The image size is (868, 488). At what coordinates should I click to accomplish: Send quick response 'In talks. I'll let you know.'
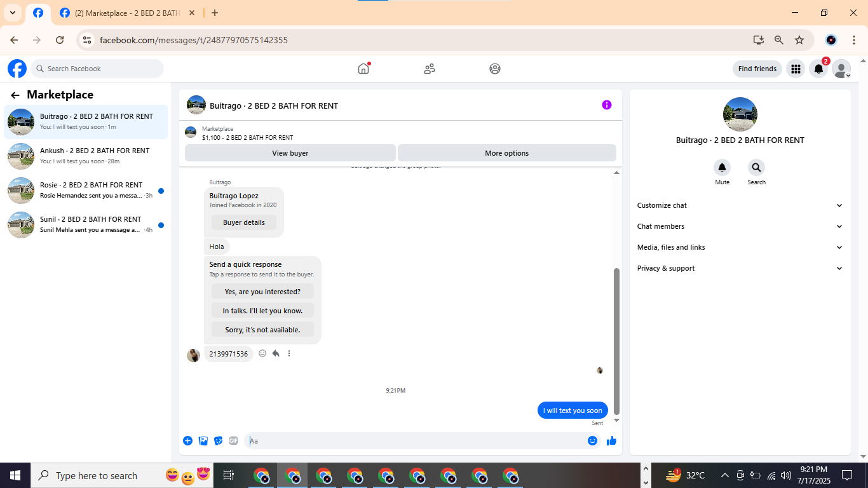pos(262,311)
